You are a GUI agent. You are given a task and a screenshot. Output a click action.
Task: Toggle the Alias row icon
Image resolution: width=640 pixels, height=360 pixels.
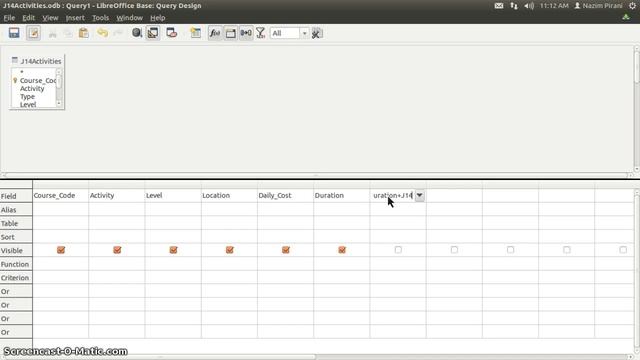[246, 33]
